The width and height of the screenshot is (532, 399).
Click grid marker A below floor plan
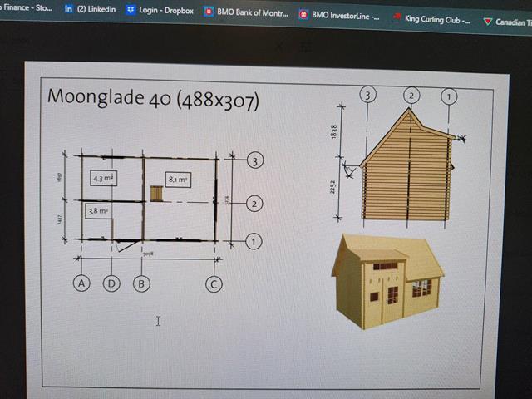click(x=82, y=283)
